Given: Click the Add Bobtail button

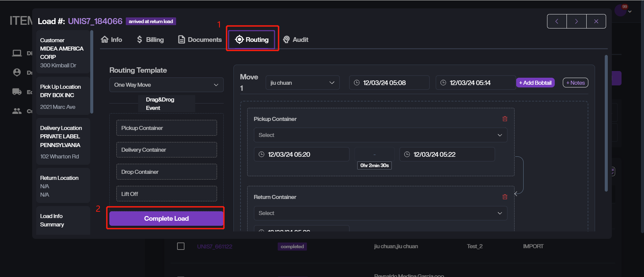Looking at the screenshot, I should (535, 83).
